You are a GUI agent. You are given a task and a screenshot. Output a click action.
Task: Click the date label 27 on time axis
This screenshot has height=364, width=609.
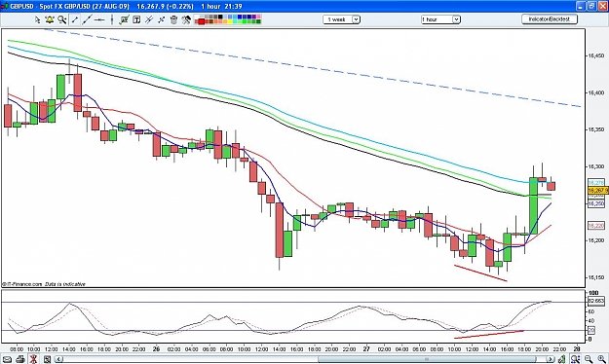[366, 348]
